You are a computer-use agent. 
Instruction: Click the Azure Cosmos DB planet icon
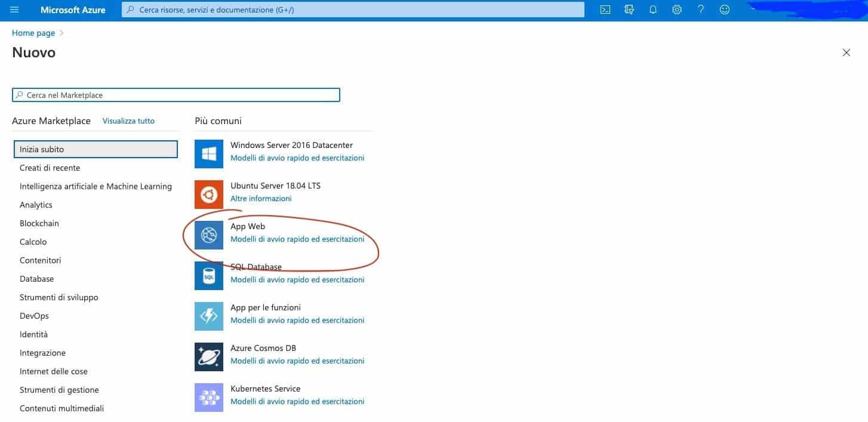(x=209, y=357)
